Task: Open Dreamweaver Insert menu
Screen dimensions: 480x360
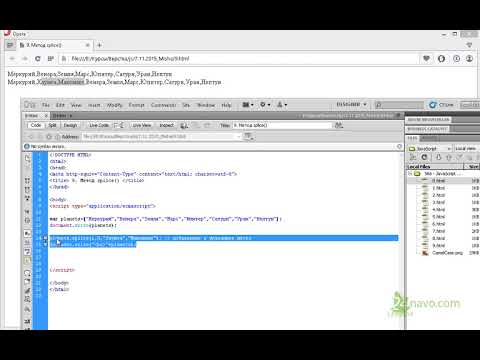Action: click(94, 105)
